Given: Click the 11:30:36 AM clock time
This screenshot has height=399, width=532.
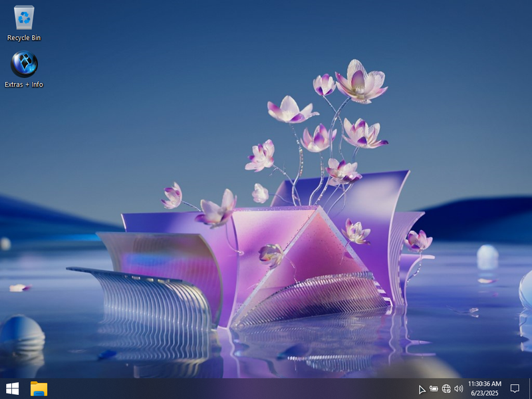Looking at the screenshot, I should [484, 384].
